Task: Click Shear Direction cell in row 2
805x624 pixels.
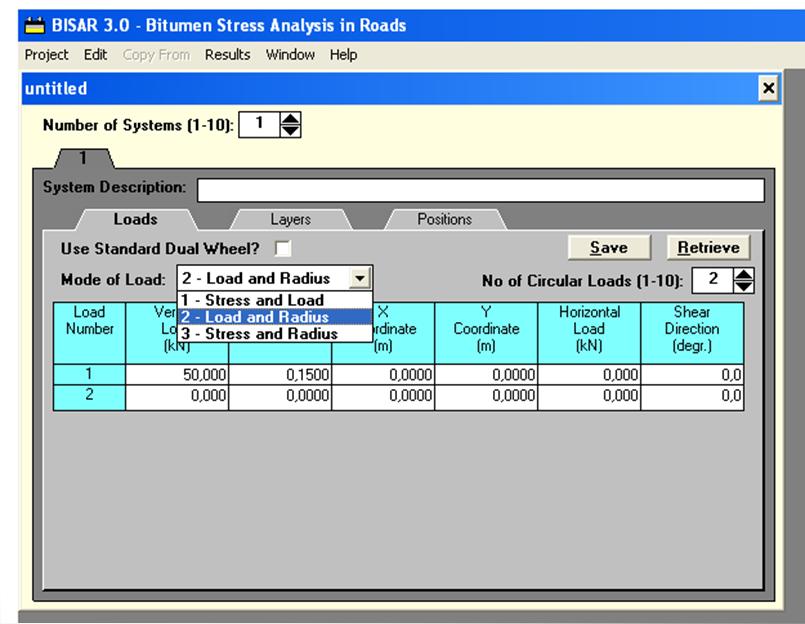Action: point(692,398)
